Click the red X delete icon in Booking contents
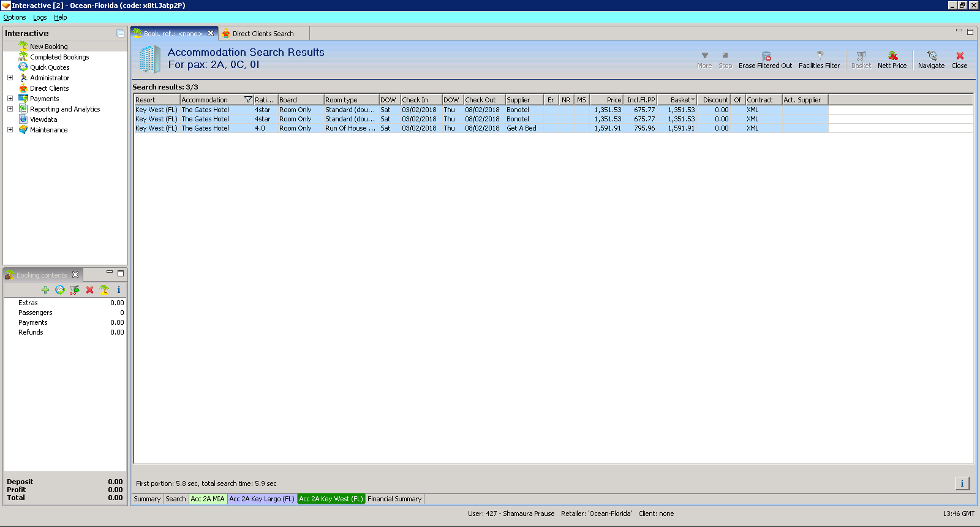This screenshot has height=527, width=980. click(89, 290)
